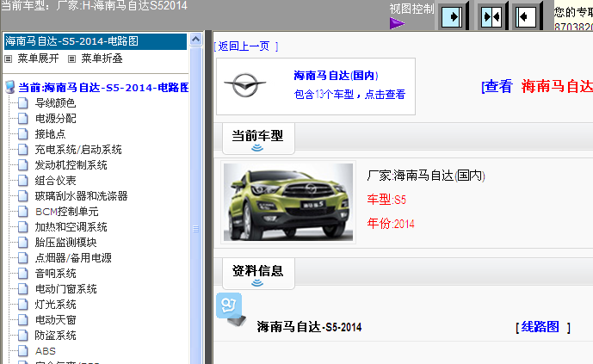Click the page icon beside 灯光系统
This screenshot has height=364, width=593.
23,305
